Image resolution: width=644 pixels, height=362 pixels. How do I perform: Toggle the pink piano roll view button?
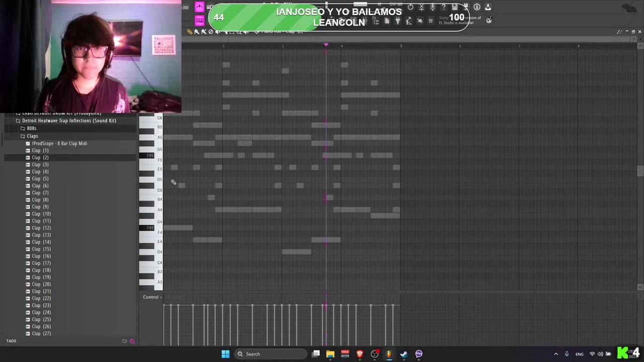(x=200, y=21)
